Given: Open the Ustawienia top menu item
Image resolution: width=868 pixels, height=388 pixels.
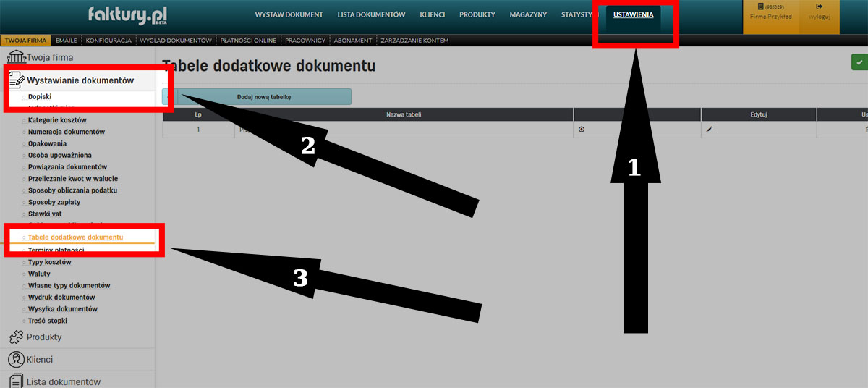Looking at the screenshot, I should tap(633, 14).
